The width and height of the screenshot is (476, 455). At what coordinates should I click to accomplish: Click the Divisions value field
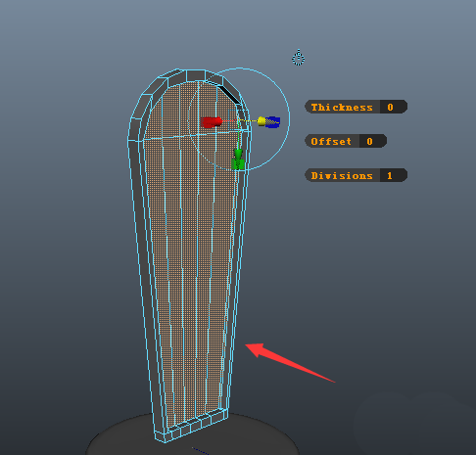click(394, 175)
